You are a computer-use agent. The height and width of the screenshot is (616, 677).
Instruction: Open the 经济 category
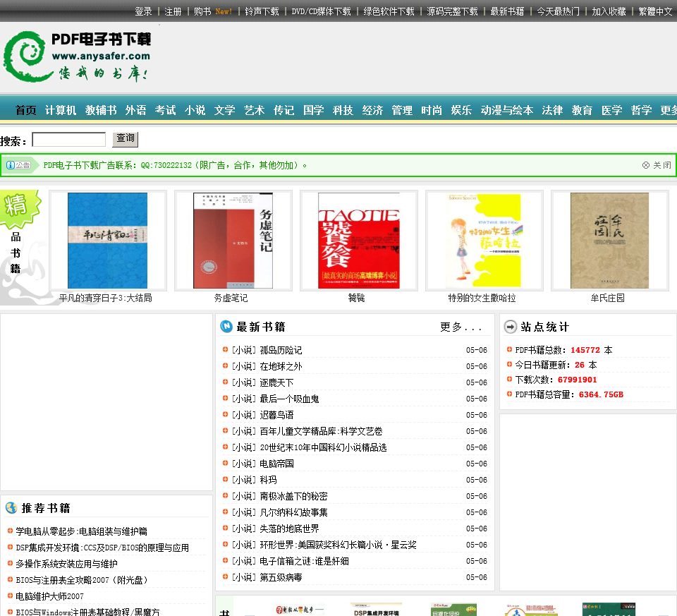click(372, 110)
